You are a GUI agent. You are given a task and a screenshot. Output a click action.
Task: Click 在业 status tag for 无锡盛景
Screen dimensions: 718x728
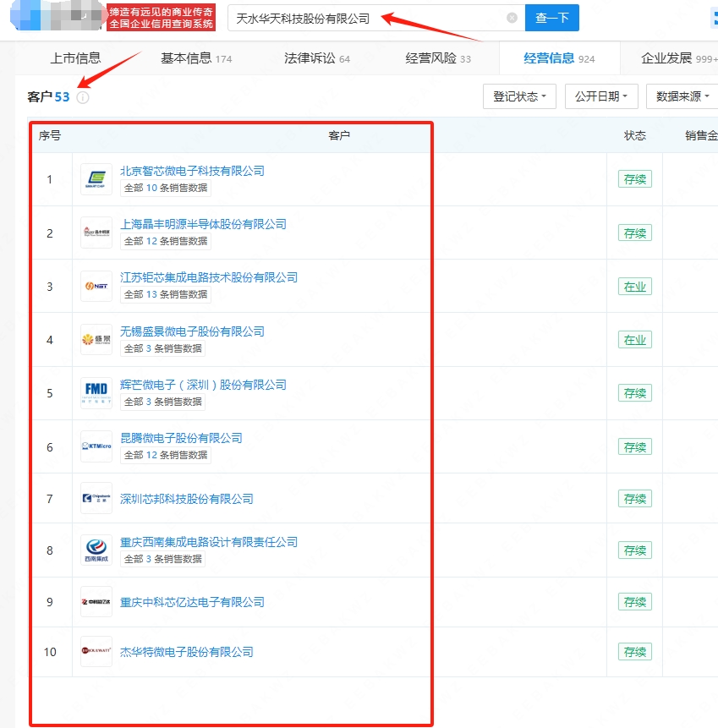point(635,340)
